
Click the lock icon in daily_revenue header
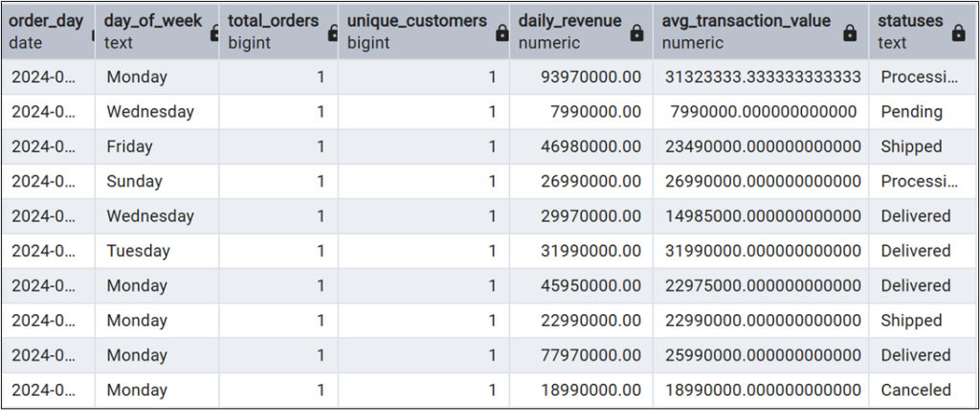point(636,34)
